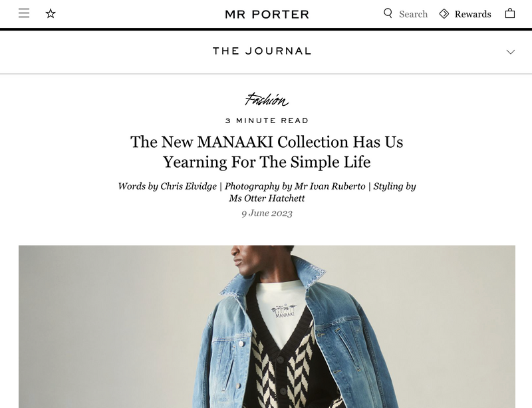
Task: Select the Fashion category script link
Action: click(267, 100)
